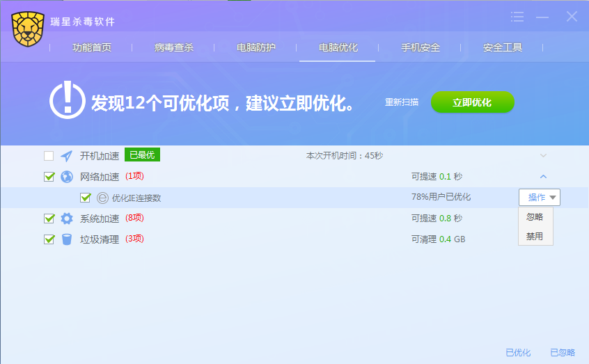Screen dimensions: 589x364
Task: Open the hamburger menu icon in title bar
Action: pyautogui.click(x=517, y=17)
